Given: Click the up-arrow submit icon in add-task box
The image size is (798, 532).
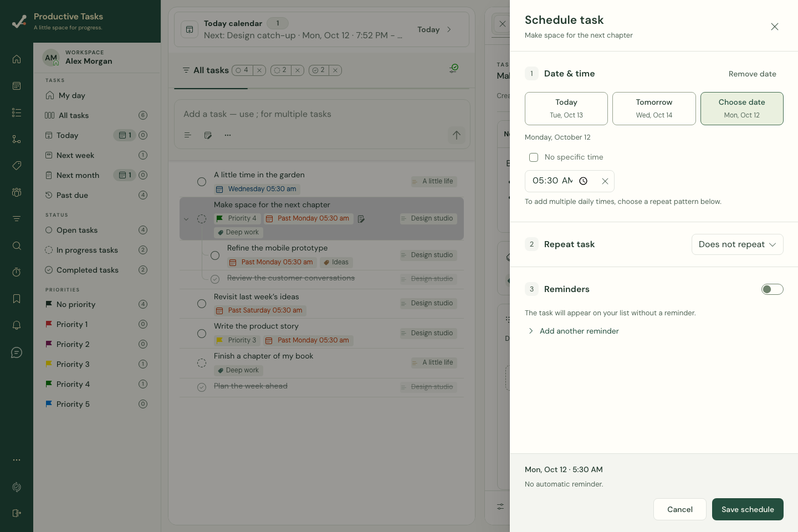Looking at the screenshot, I should coord(457,135).
